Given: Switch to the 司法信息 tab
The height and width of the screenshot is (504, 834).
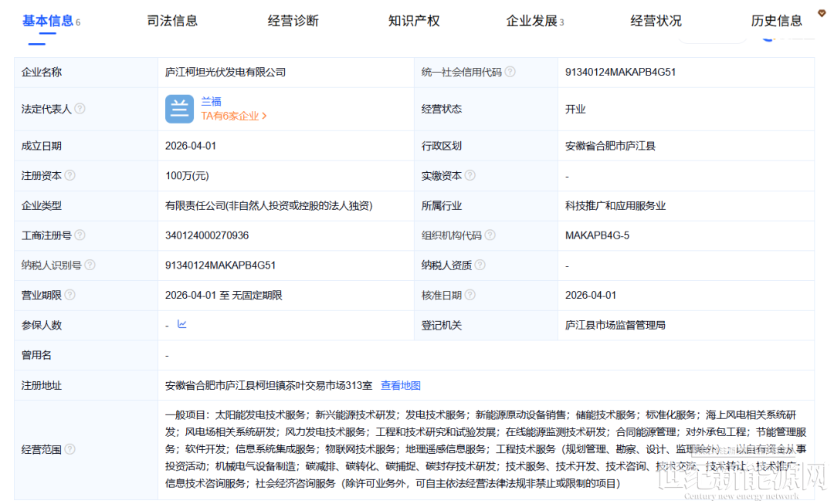Looking at the screenshot, I should [x=172, y=21].
